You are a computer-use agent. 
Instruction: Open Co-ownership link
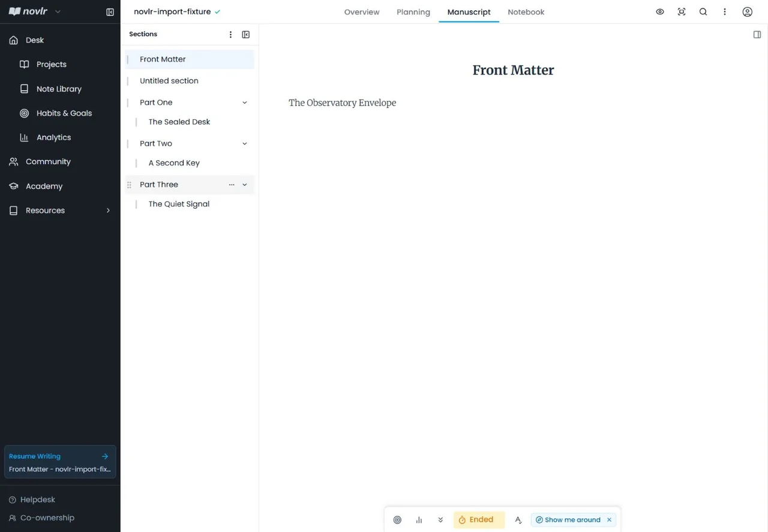(41, 518)
